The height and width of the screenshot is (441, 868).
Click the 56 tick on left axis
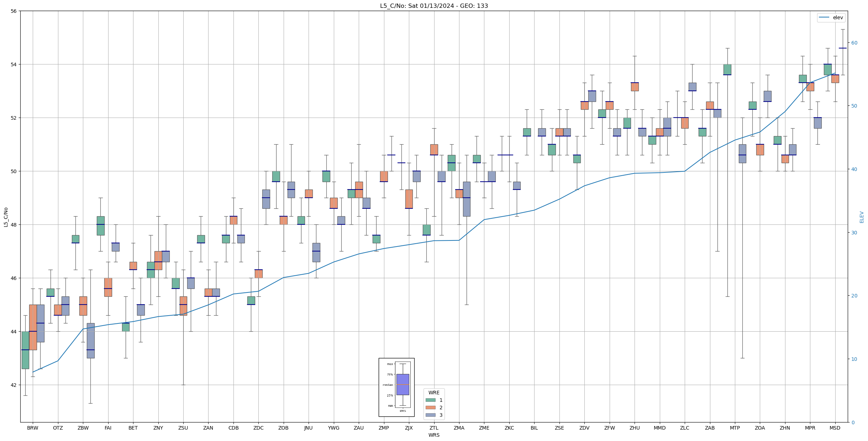pos(14,11)
